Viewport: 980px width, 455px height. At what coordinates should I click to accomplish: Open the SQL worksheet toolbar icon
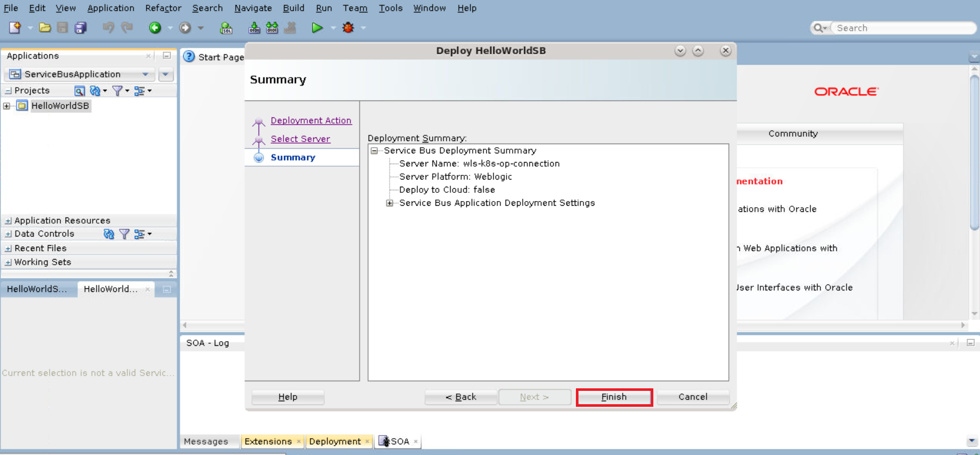pyautogui.click(x=226, y=28)
